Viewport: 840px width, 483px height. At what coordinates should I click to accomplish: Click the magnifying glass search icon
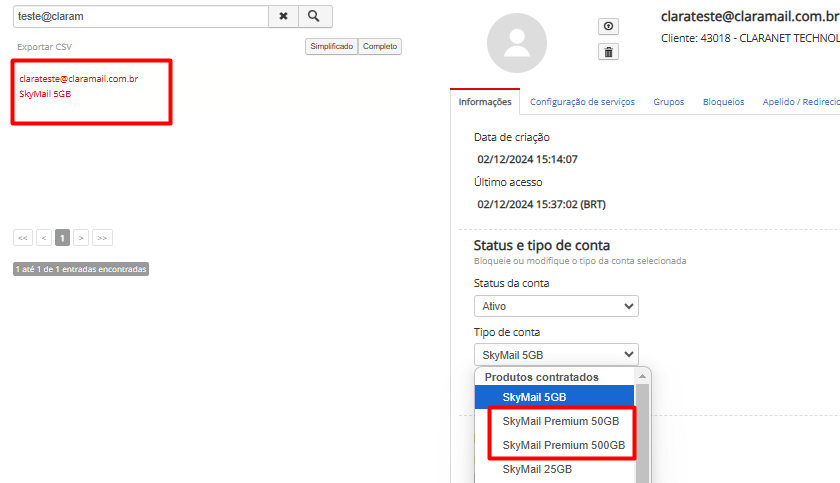coord(314,16)
